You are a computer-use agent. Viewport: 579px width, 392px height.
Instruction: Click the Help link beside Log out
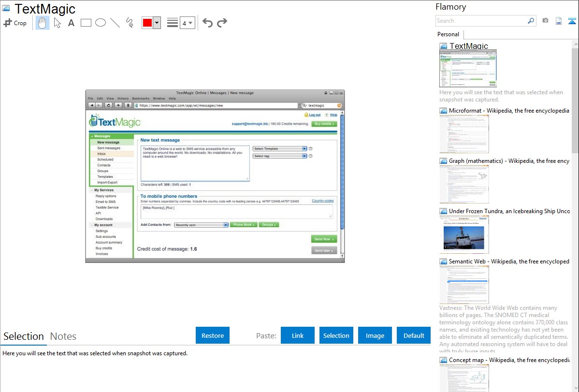click(x=333, y=115)
